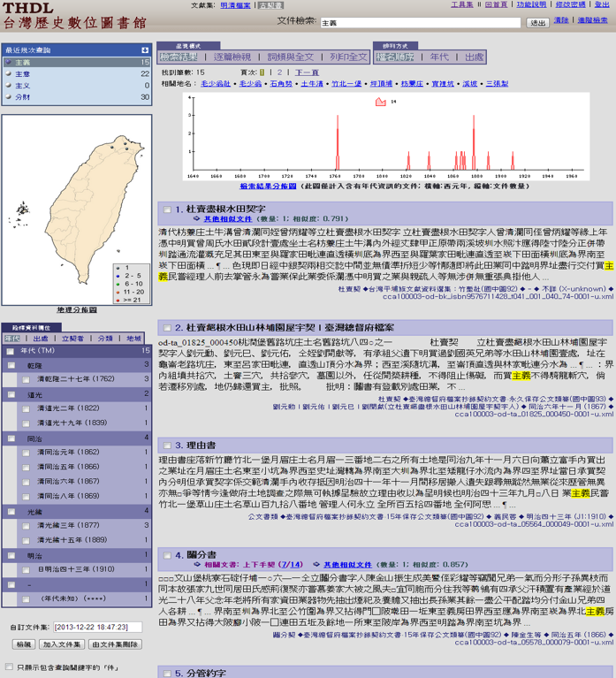The image size is (616, 678).
Task: Check 清同治五年 (1866) filter
Action: (x=26, y=468)
